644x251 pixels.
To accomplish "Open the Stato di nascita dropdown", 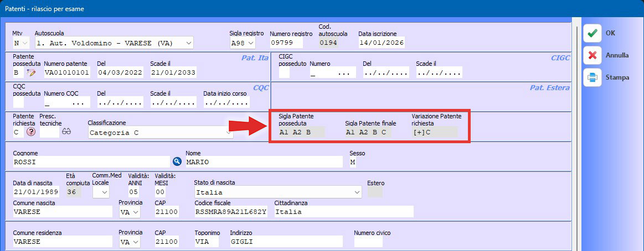I will (357, 192).
